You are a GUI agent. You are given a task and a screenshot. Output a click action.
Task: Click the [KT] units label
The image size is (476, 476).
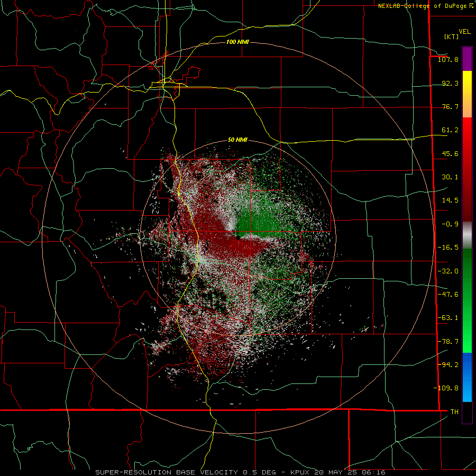click(x=452, y=36)
